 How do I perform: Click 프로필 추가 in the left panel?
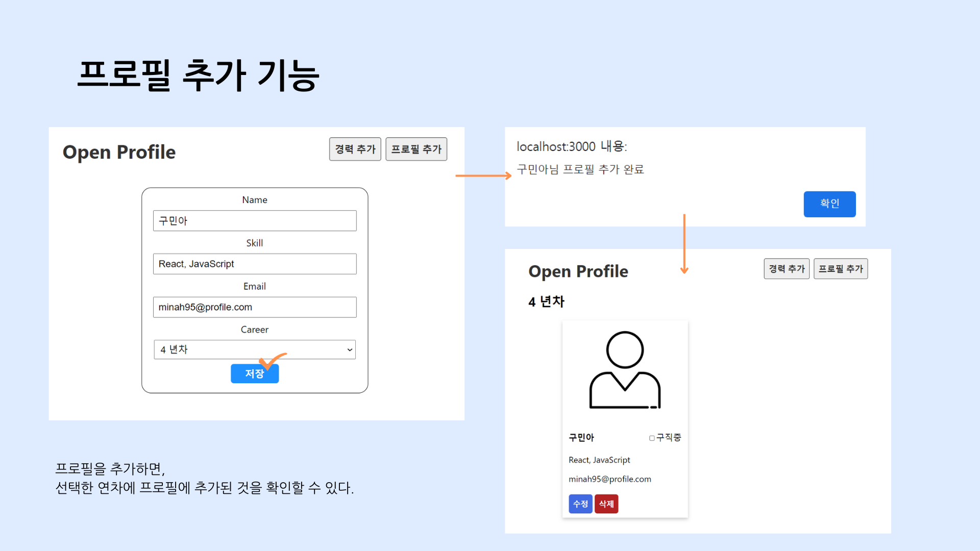pos(416,149)
